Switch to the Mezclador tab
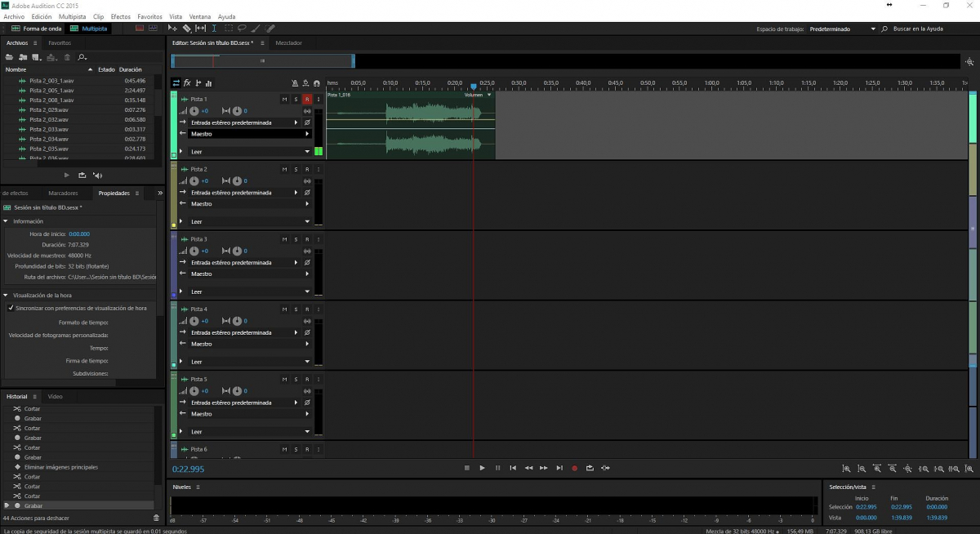This screenshot has height=534, width=980. pyautogui.click(x=288, y=42)
